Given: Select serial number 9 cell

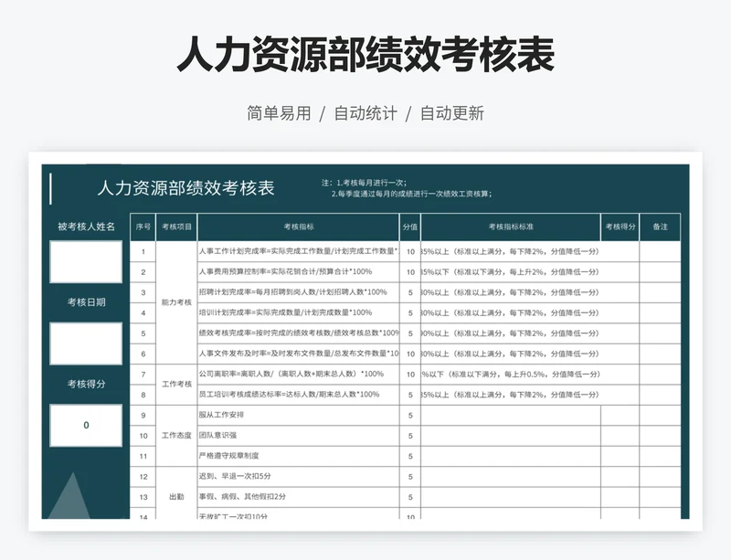Looking at the screenshot, I should [x=143, y=416].
